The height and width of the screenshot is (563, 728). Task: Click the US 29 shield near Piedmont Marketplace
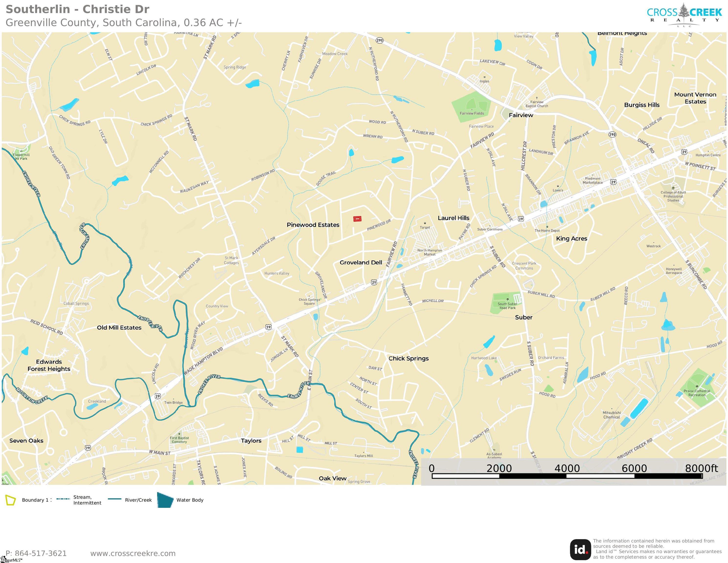[x=613, y=182]
